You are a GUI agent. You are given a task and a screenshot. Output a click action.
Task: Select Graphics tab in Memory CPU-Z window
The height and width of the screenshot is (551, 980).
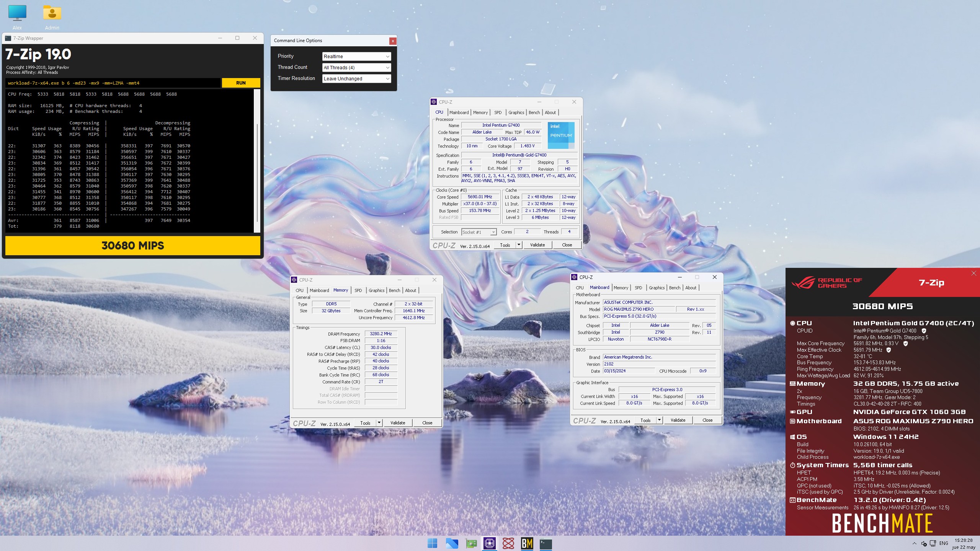click(376, 290)
